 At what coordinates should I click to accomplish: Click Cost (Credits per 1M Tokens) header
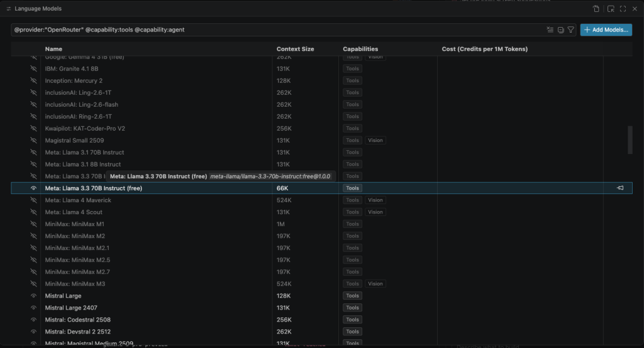[485, 49]
